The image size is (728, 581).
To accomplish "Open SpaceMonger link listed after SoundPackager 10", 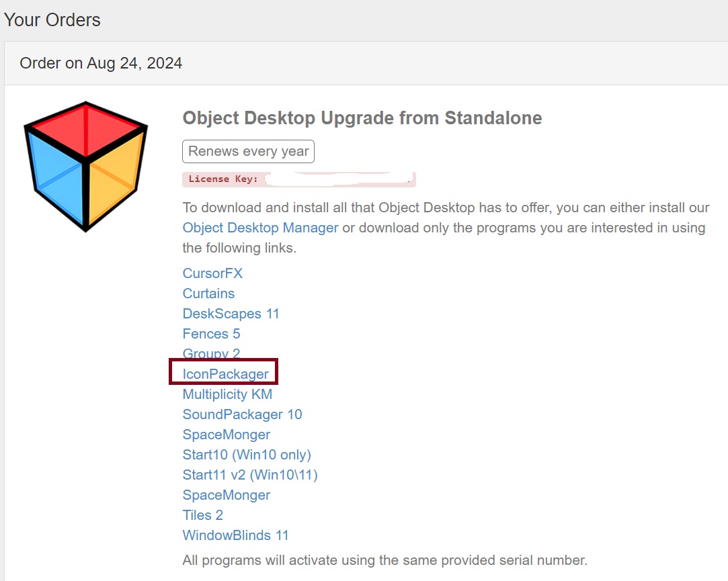I will pos(226,435).
